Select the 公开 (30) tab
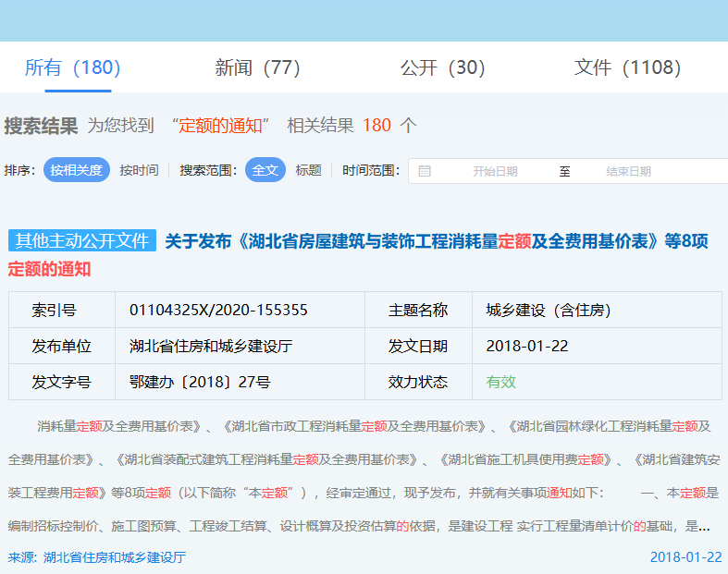This screenshot has width=728, height=574. pyautogui.click(x=442, y=67)
